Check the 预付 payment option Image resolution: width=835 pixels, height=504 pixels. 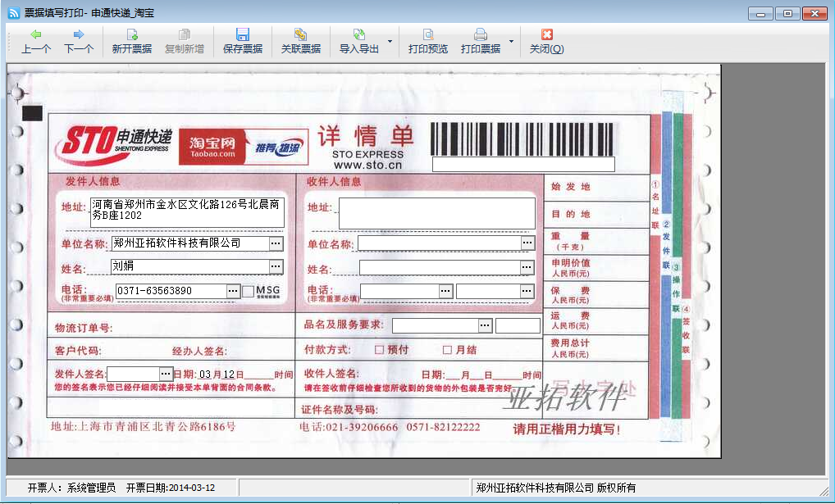pyautogui.click(x=379, y=350)
